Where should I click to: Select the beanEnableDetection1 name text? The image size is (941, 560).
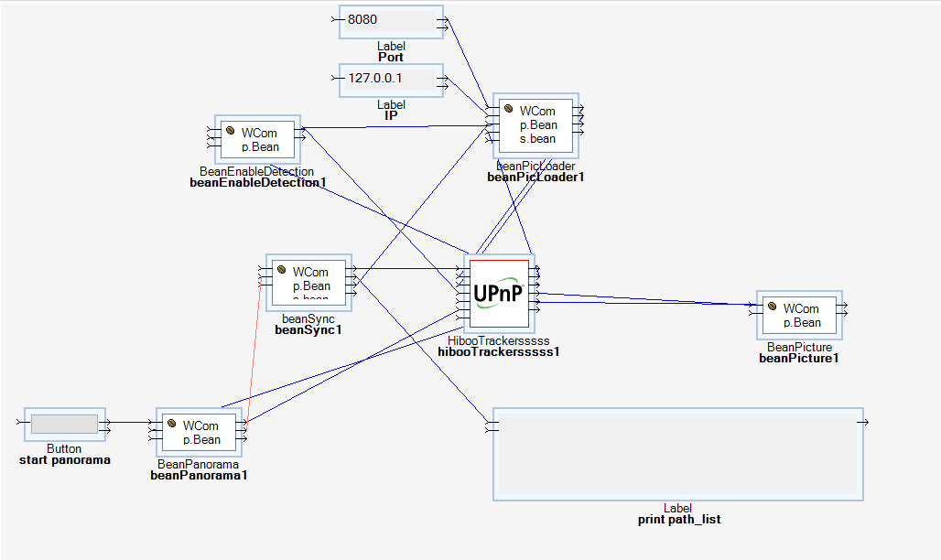[257, 183]
